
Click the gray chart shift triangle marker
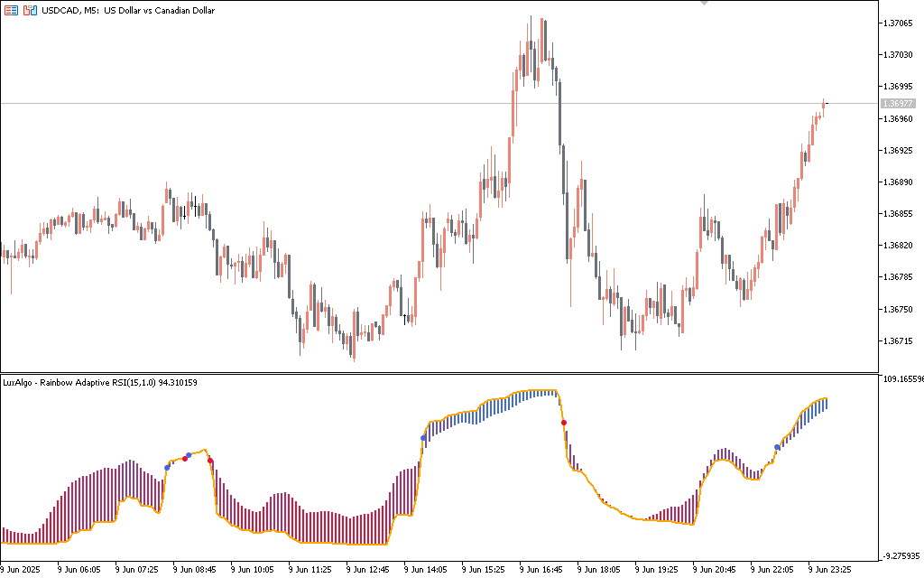[x=705, y=3]
